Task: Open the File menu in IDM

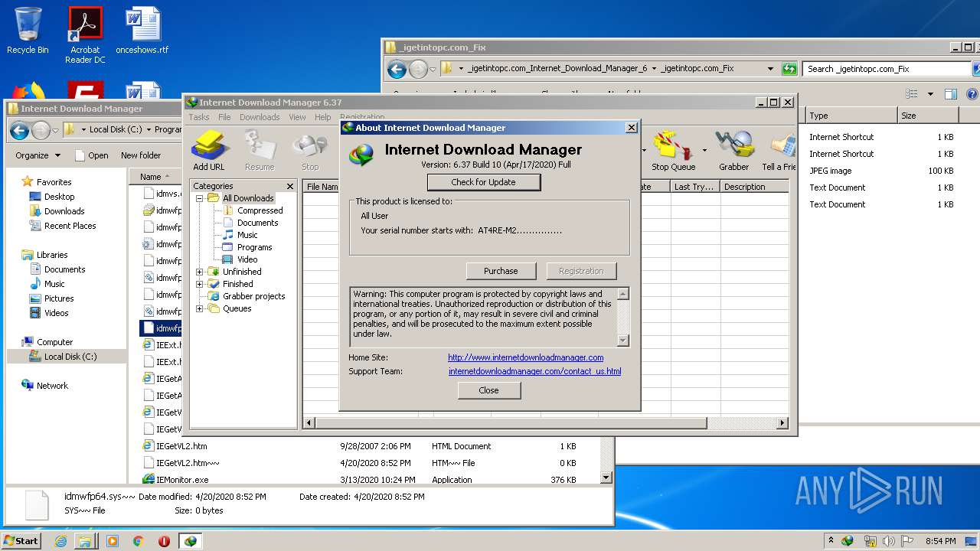Action: point(224,117)
